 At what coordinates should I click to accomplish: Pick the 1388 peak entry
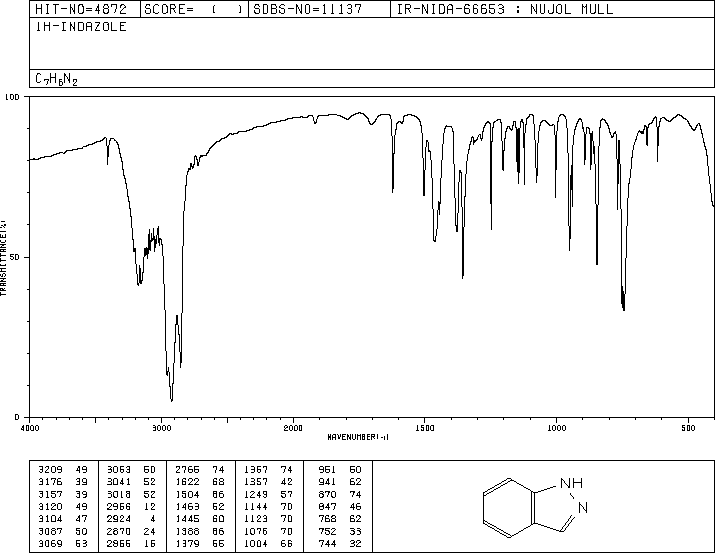point(187,531)
